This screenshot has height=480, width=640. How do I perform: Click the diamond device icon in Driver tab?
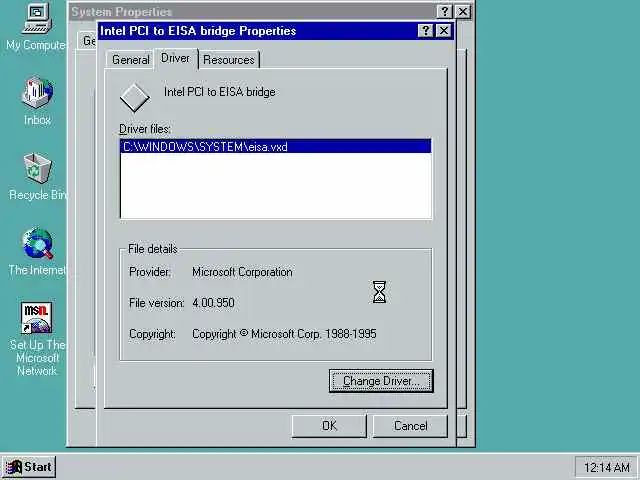(135, 98)
